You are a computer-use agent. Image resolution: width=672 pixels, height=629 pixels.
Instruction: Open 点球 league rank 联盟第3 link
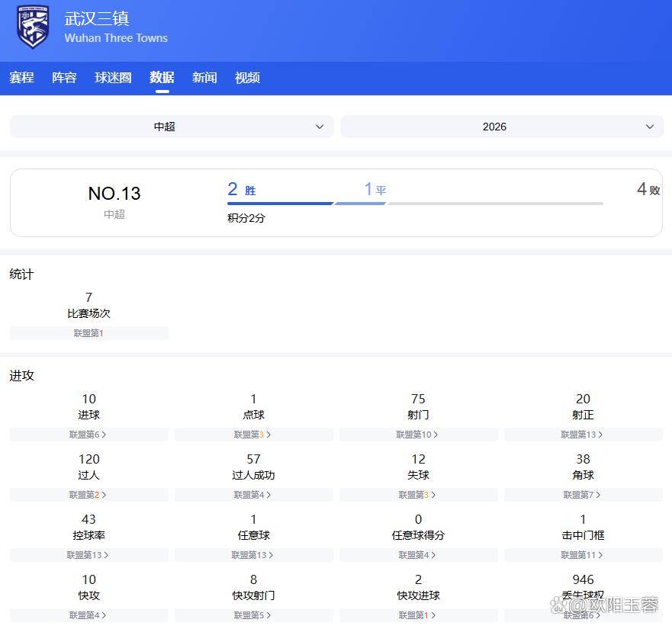253,435
